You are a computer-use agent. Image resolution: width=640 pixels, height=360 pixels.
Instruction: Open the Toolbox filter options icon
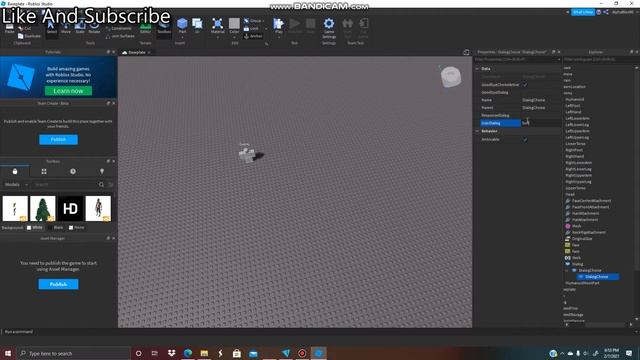pos(111,184)
